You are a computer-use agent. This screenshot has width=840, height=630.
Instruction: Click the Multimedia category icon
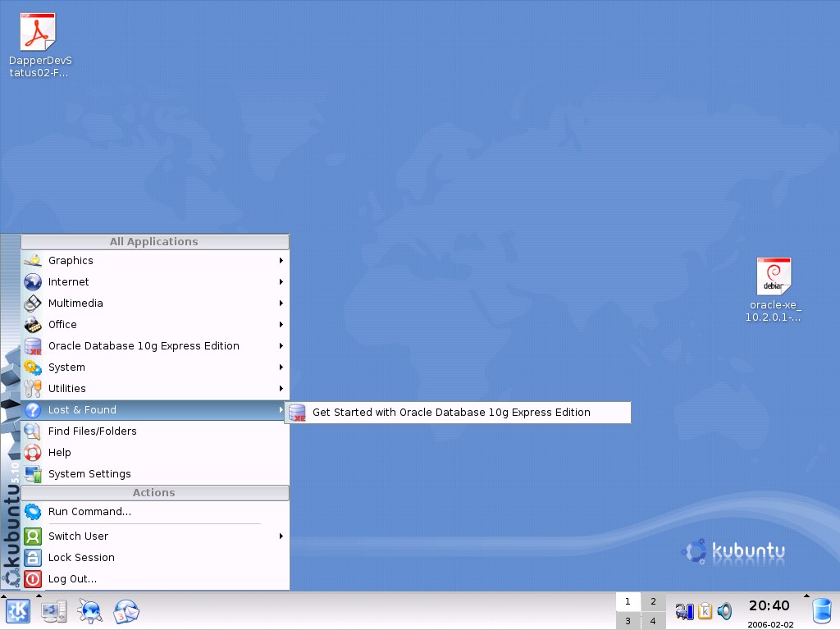33,304
